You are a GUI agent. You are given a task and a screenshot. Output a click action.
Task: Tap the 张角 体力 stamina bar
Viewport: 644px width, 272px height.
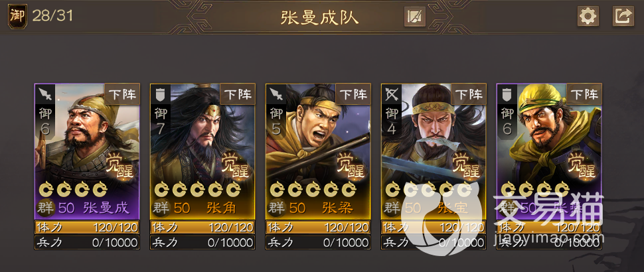(202, 227)
